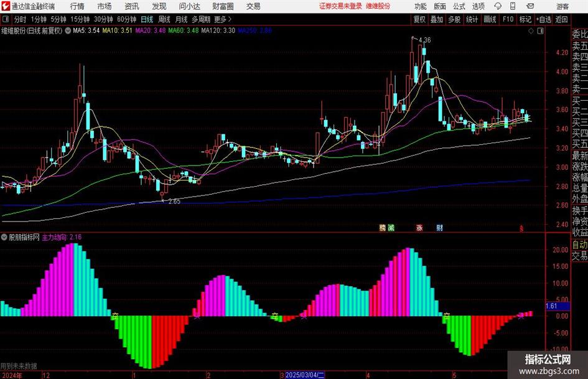Click the 主力动向: 2.16 indicator value

tap(62, 237)
